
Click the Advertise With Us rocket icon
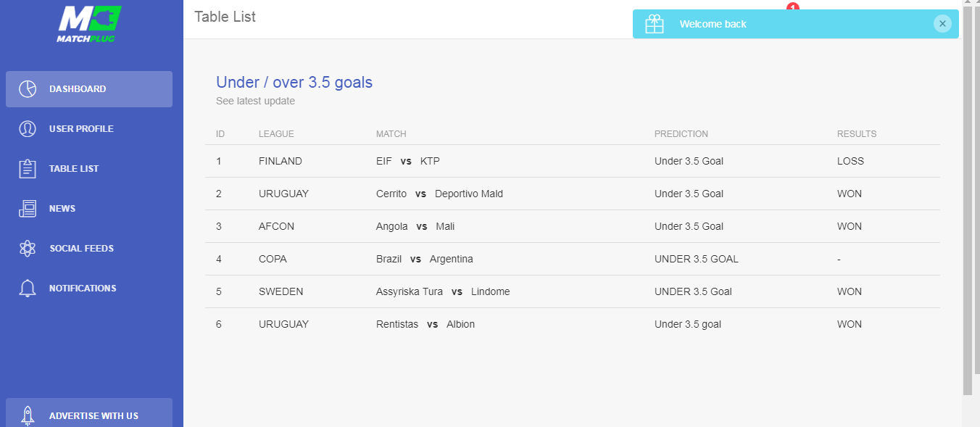point(28,415)
